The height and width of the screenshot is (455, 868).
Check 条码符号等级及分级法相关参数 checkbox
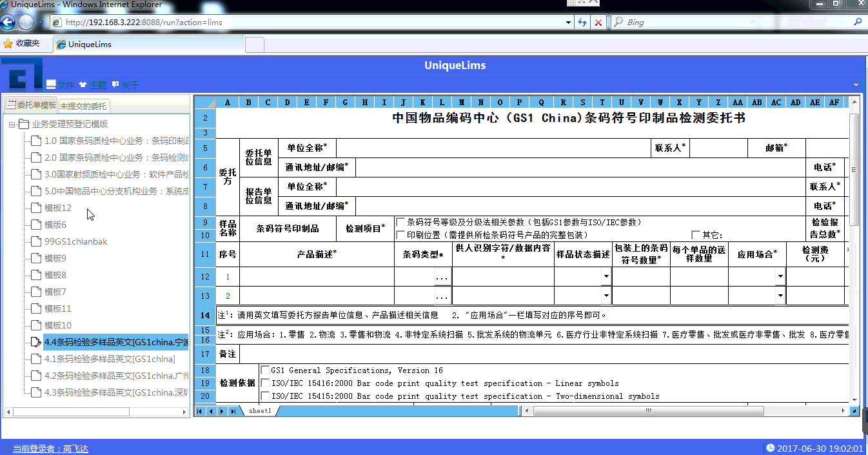[x=400, y=222]
